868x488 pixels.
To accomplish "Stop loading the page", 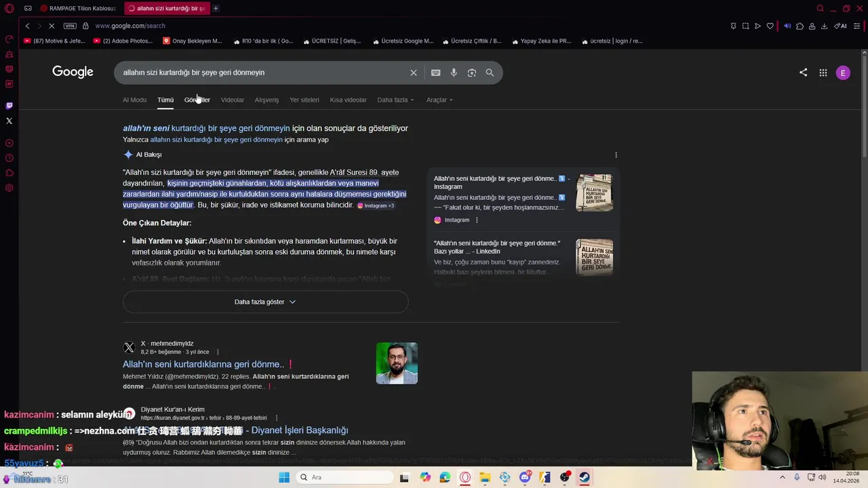I will (x=52, y=26).
